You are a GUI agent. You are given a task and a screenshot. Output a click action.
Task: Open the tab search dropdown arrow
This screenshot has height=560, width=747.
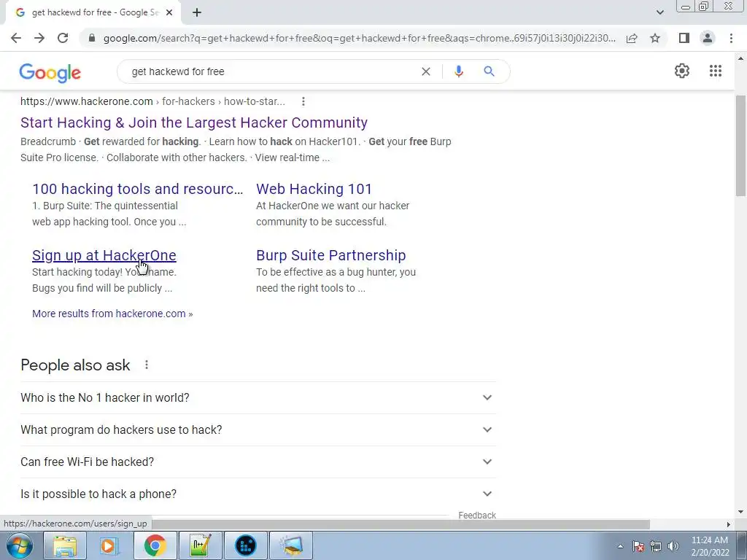pos(659,12)
